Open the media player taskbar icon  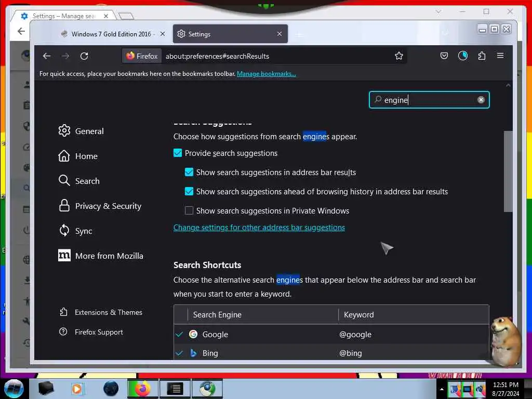tap(77, 389)
